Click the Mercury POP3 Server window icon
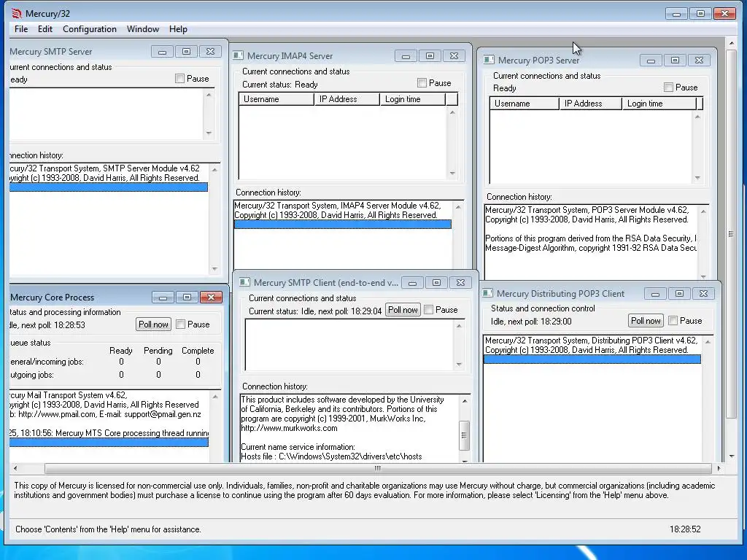The image size is (747, 560). point(489,60)
